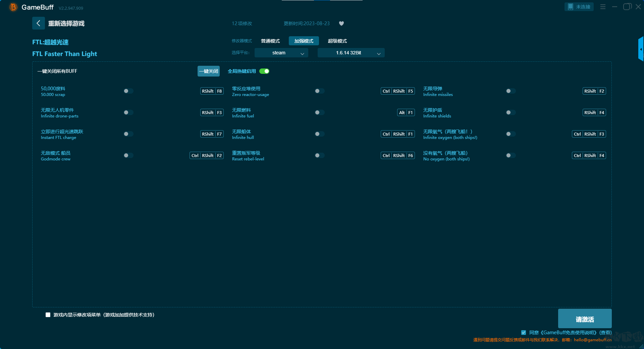Edit Ctrl RShift F6 hotkey for rebel-level

pyautogui.click(x=398, y=155)
